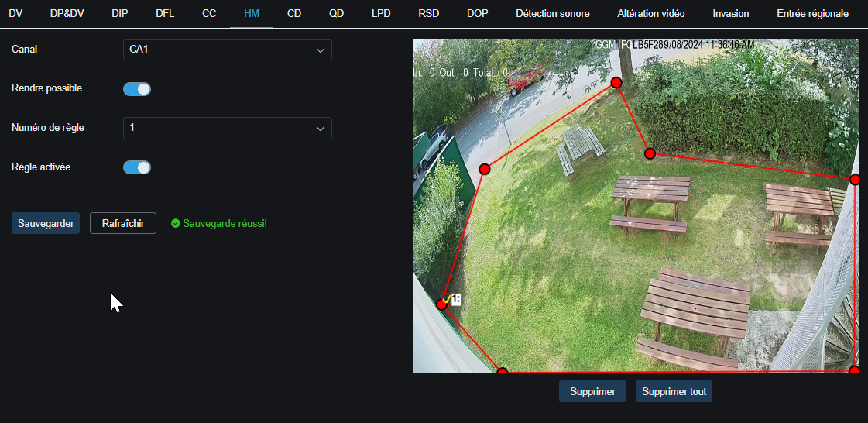Select the top red vertex near the tree

coord(616,82)
